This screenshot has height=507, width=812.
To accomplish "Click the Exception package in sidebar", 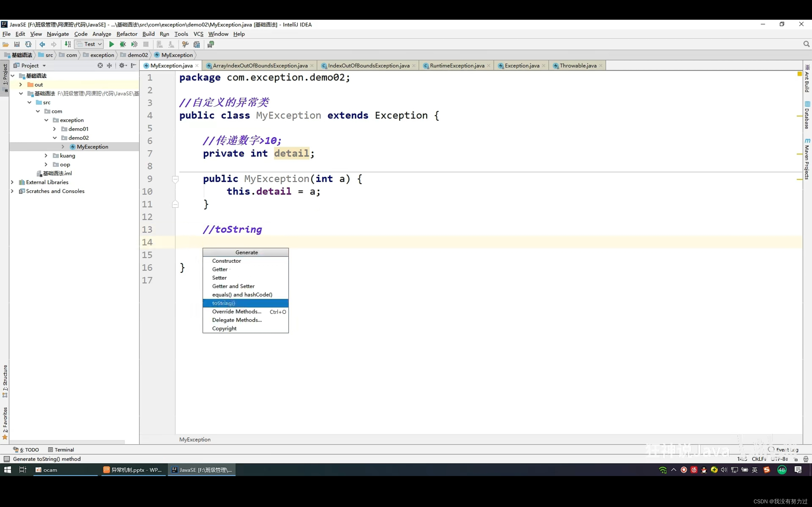I will pos(72,120).
